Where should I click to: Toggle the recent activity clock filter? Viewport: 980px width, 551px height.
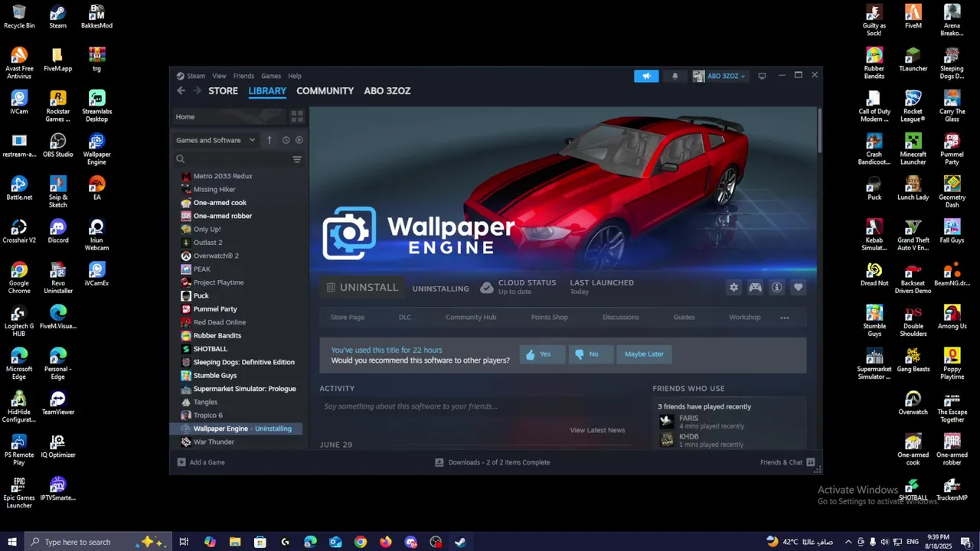click(x=286, y=140)
